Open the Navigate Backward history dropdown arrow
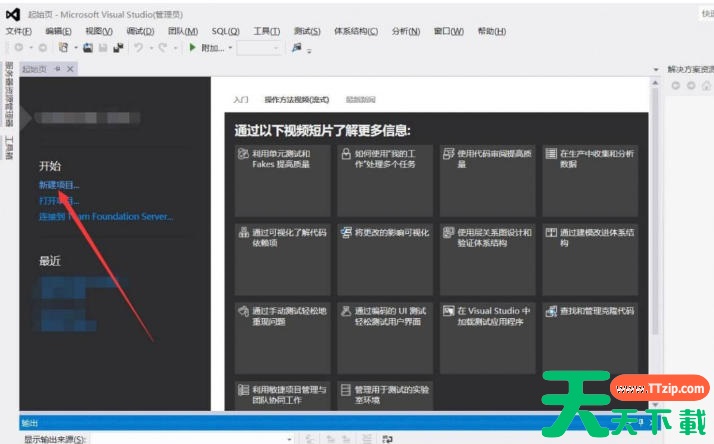 click(x=31, y=47)
